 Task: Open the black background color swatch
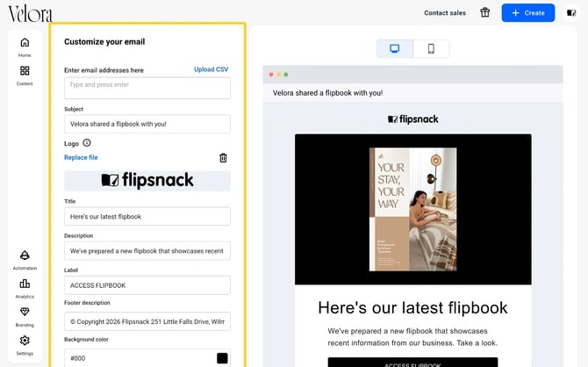pyautogui.click(x=222, y=358)
